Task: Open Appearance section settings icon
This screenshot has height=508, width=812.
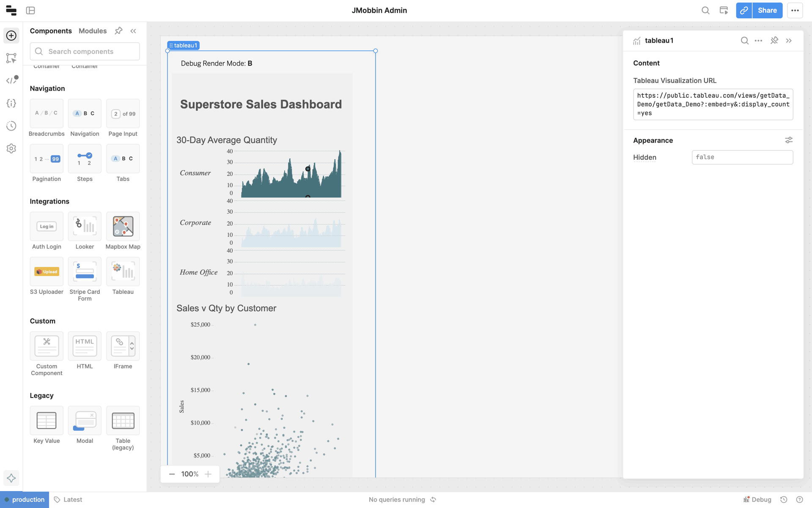Action: tap(789, 140)
